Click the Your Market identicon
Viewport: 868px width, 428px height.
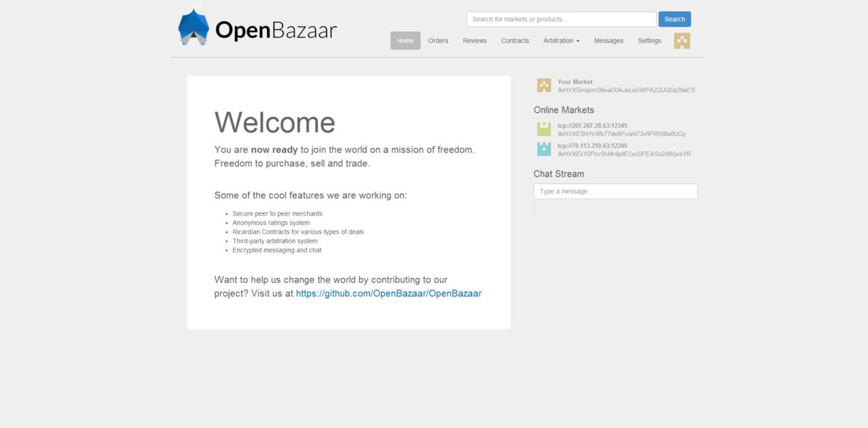pos(544,86)
